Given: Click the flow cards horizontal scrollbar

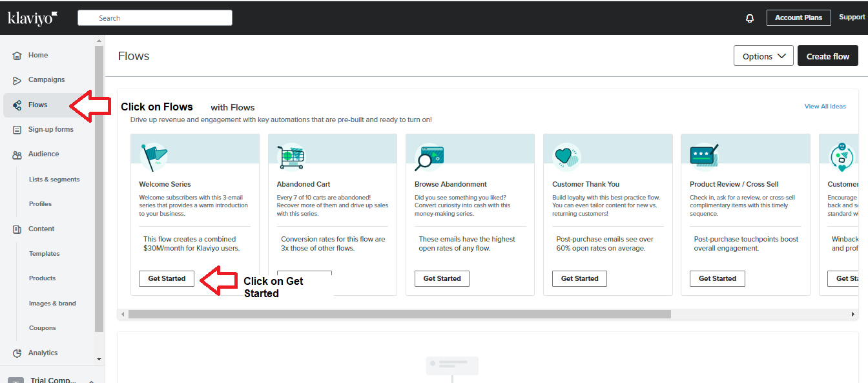Looking at the screenshot, I should 400,315.
